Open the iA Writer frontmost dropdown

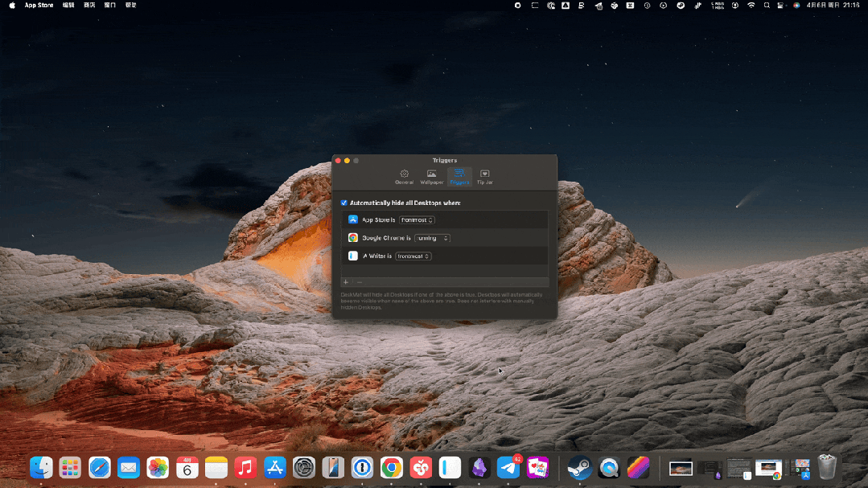pos(413,256)
